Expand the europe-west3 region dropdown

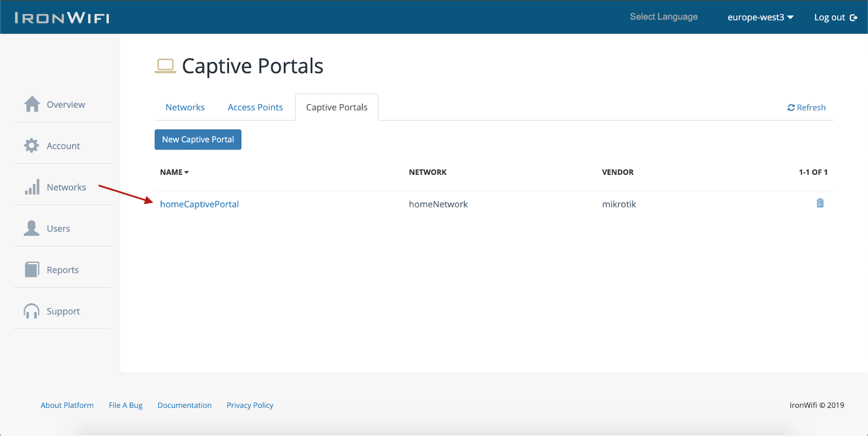pos(760,17)
